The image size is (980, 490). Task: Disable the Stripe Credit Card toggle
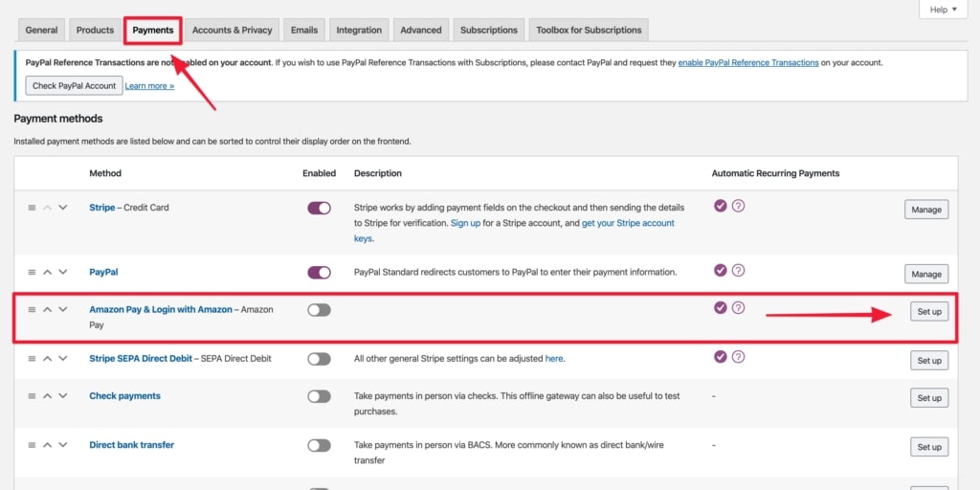pos(319,208)
